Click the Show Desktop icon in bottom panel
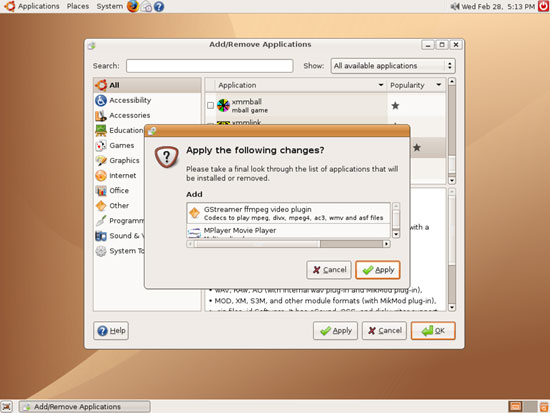This screenshot has width=550, height=413. (6, 407)
